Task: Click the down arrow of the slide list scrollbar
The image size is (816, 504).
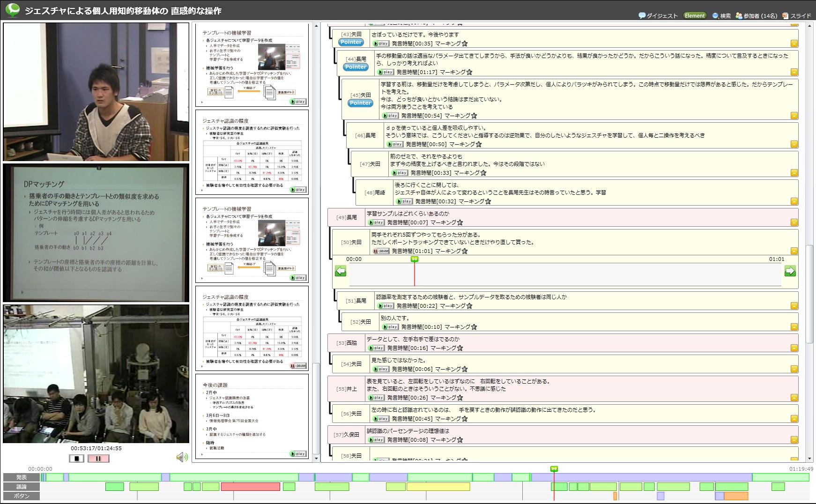Action: pyautogui.click(x=316, y=459)
